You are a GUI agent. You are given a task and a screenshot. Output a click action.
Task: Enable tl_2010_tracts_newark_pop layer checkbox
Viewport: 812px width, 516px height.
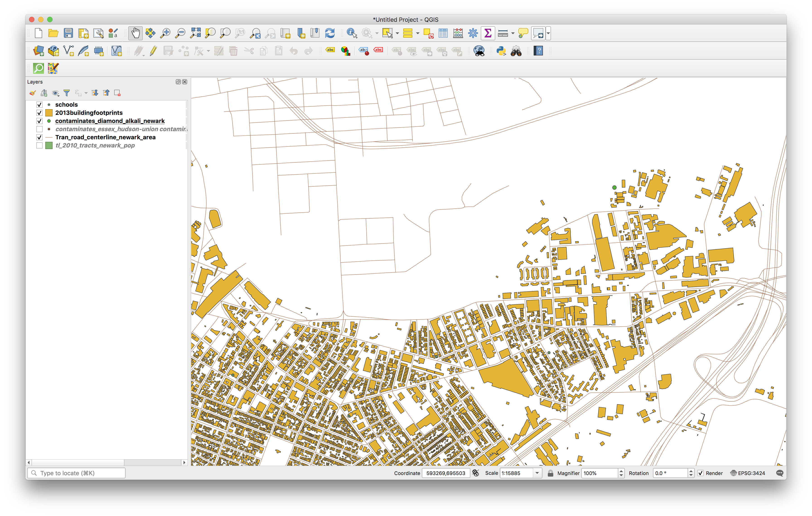click(x=39, y=146)
